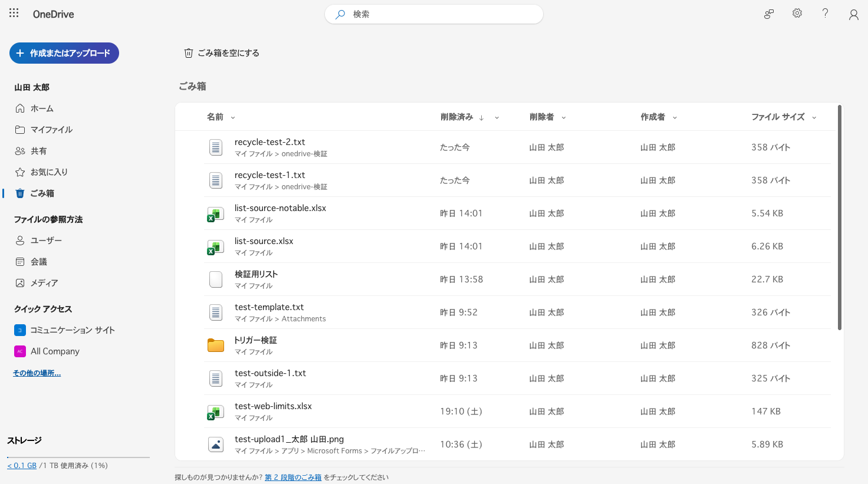Select the list-source-notable.xlsx file name
The height and width of the screenshot is (484, 868).
point(280,208)
